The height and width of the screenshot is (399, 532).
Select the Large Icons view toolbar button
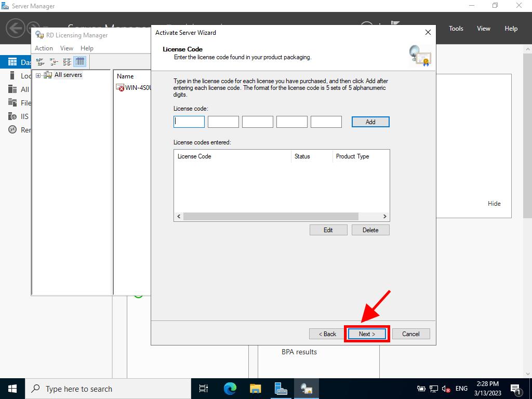pos(40,62)
